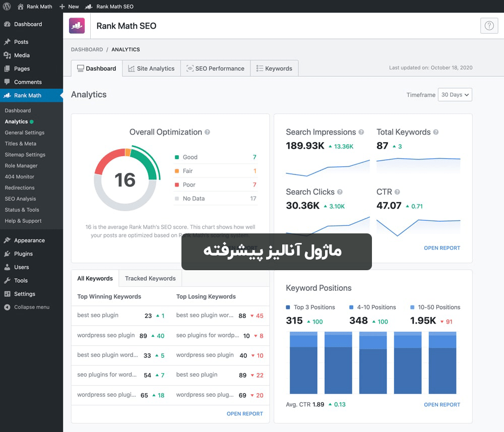Image resolution: width=504 pixels, height=432 pixels.
Task: Click the Settings sliders icon
Action: (x=7, y=294)
